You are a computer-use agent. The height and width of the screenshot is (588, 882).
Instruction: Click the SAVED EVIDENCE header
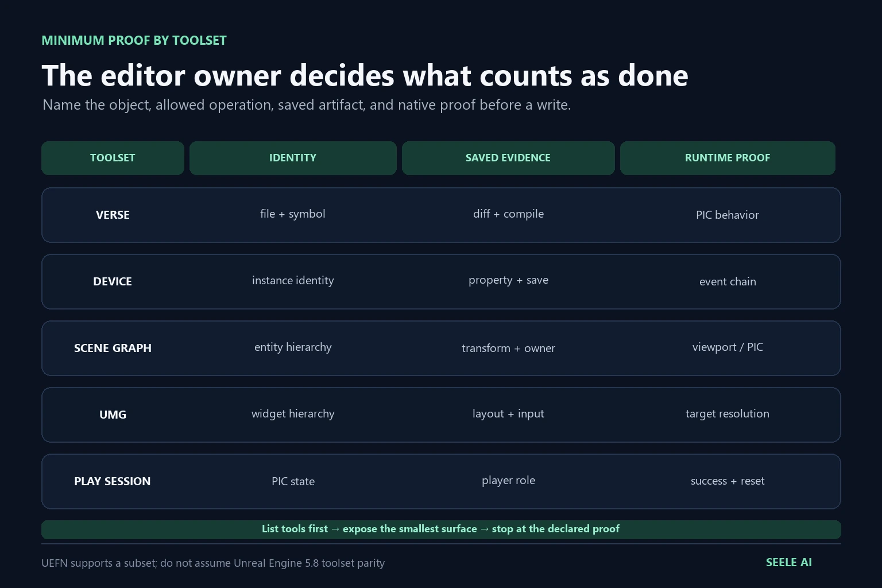(508, 158)
